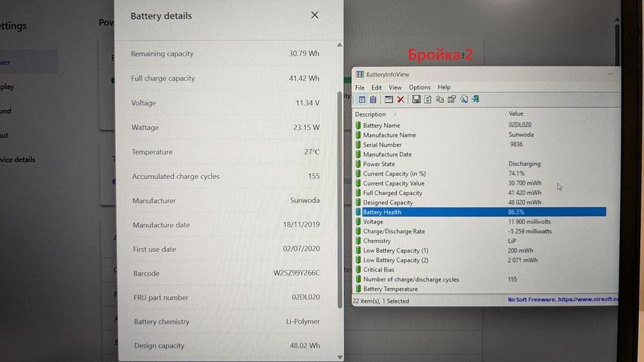This screenshot has height=362, width=644.
Task: Click the battery icon beside Power State
Action: (358, 164)
